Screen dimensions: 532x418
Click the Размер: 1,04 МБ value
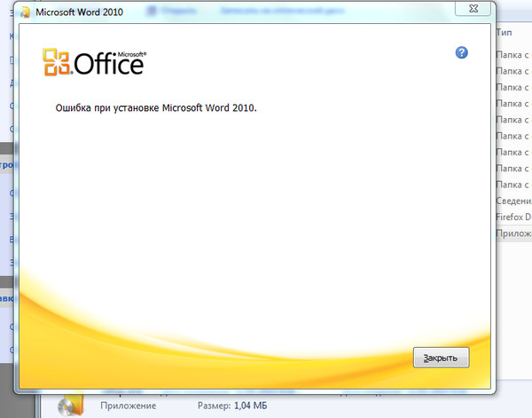(232, 406)
